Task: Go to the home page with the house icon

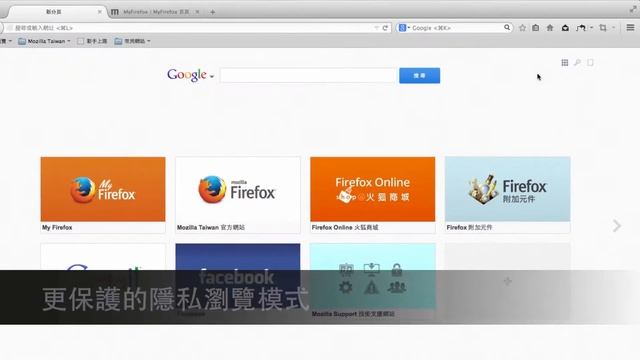Action: pyautogui.click(x=550, y=28)
